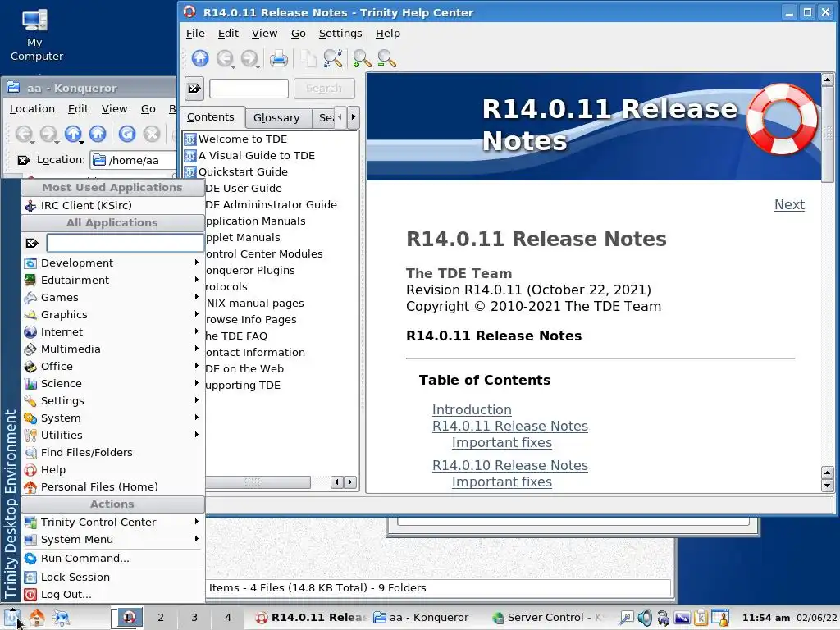Open the Home folder icon in the panel
The image size is (840, 630).
(36, 618)
